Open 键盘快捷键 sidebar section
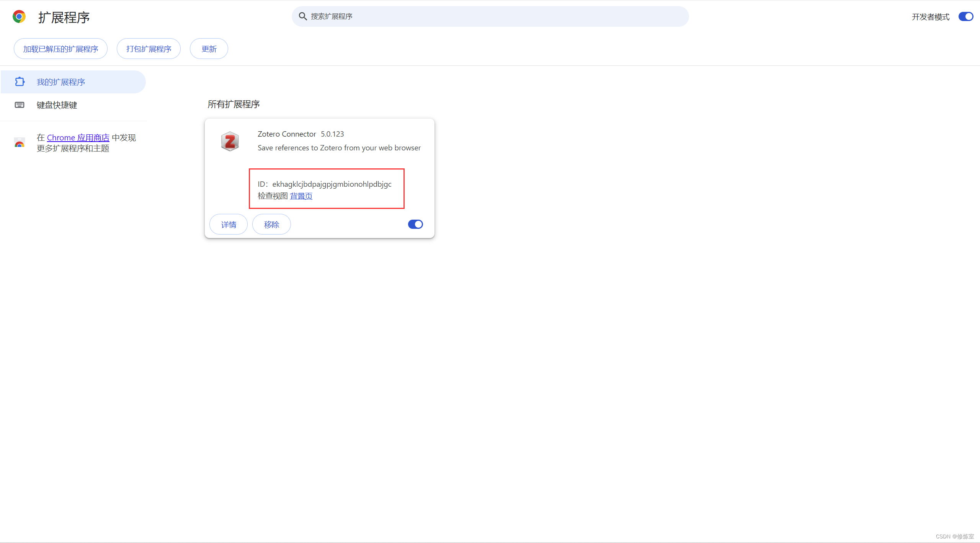The image size is (980, 543). (73, 105)
